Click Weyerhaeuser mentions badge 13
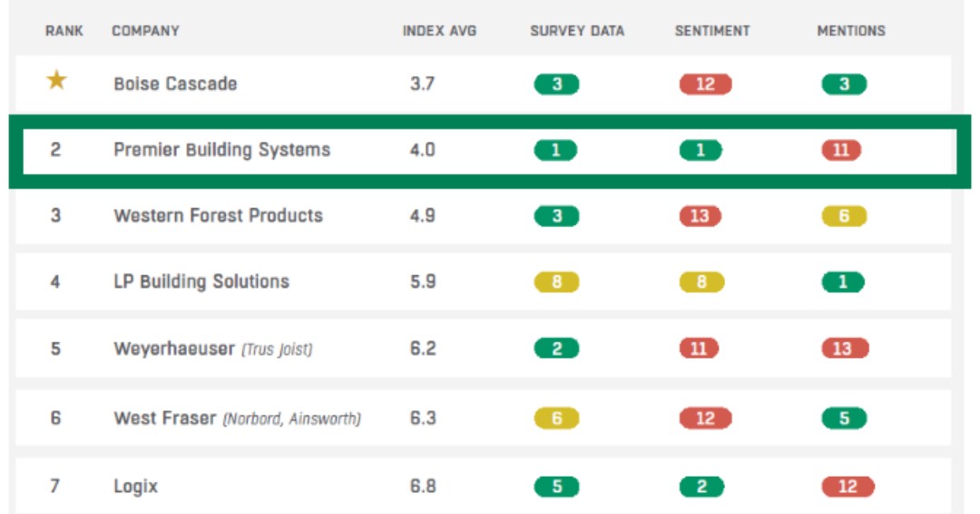 coord(845,349)
